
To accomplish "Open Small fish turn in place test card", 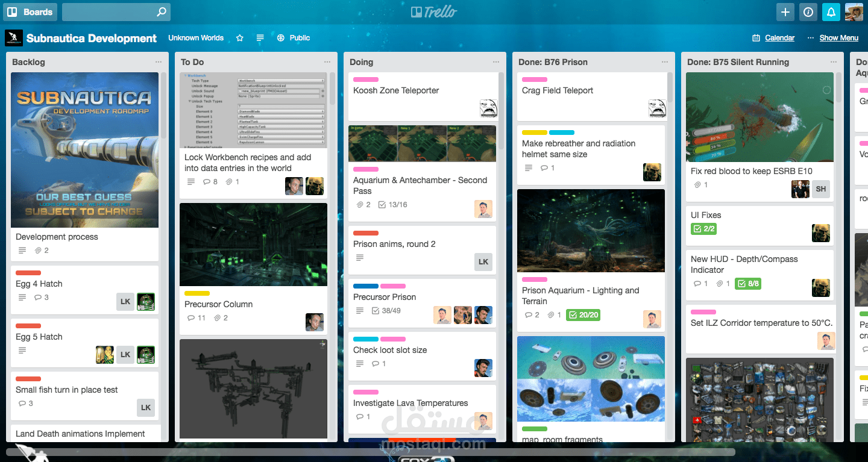I will point(84,395).
